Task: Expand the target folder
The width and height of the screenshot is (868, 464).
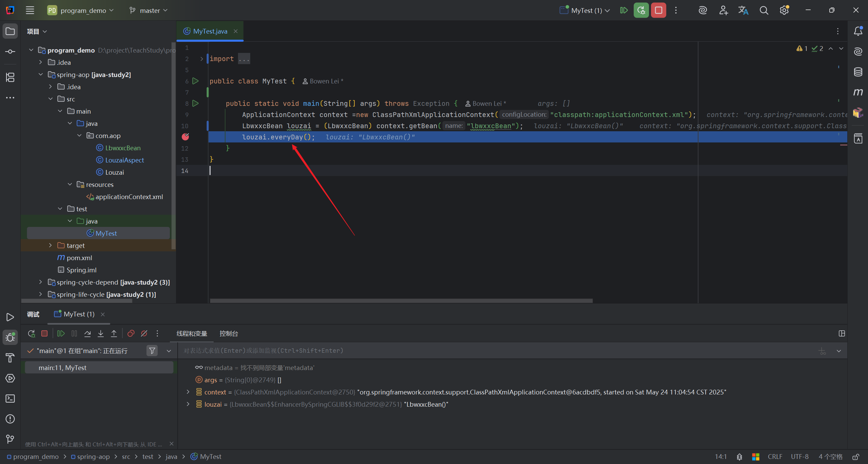Action: tap(51, 245)
